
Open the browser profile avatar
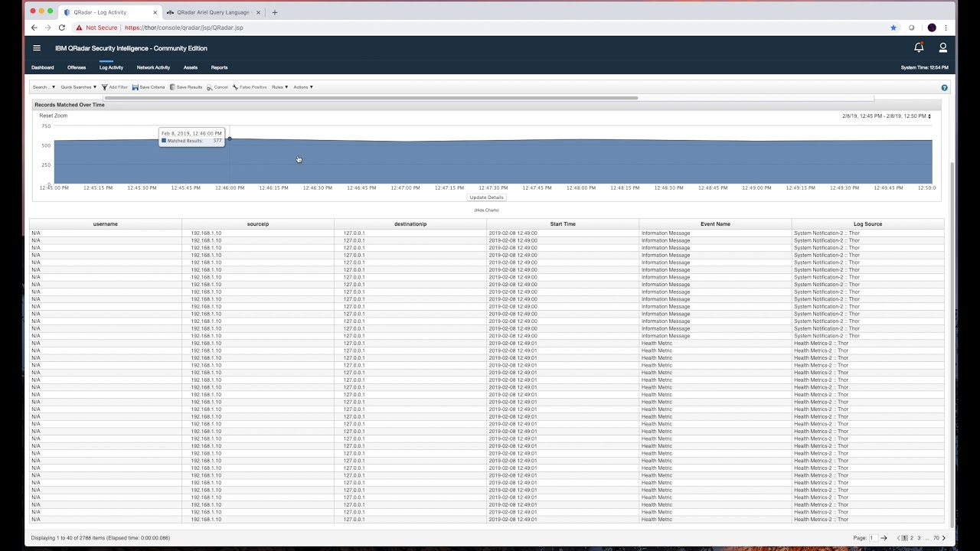coord(932,28)
